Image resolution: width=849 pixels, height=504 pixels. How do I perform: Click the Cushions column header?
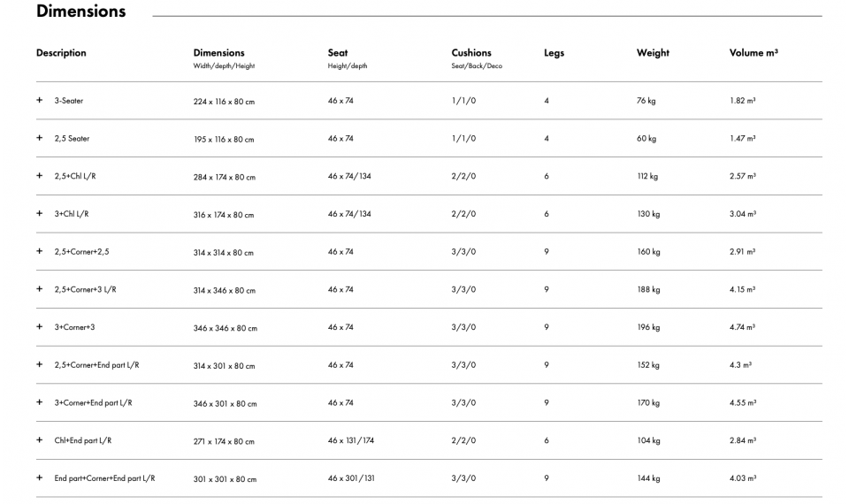pos(471,53)
